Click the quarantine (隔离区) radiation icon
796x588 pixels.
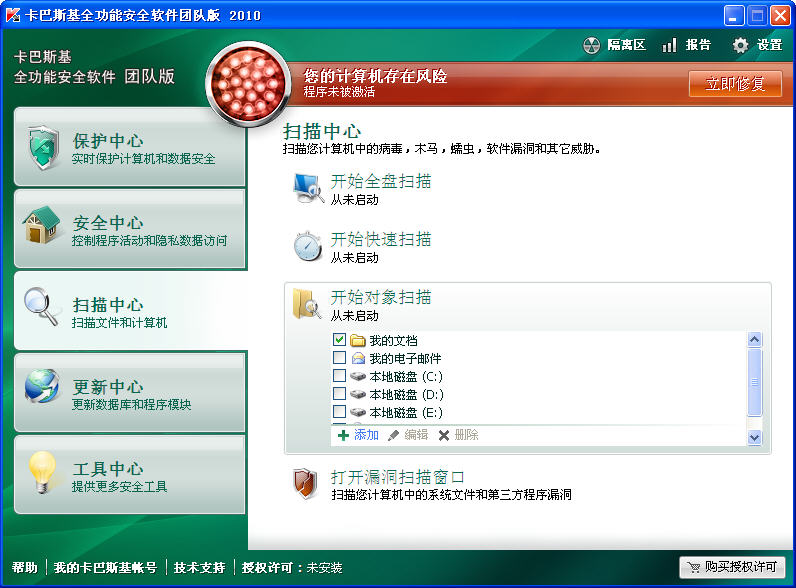pyautogui.click(x=591, y=46)
